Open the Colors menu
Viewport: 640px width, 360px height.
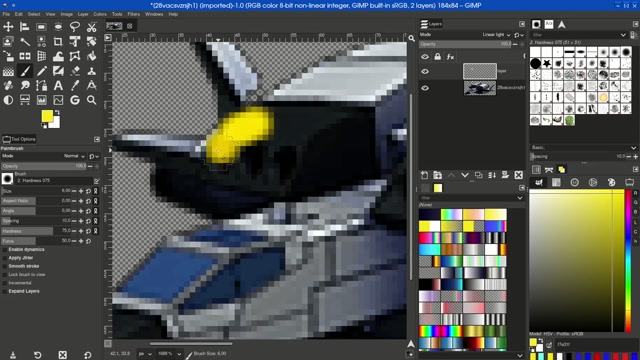click(x=100, y=14)
